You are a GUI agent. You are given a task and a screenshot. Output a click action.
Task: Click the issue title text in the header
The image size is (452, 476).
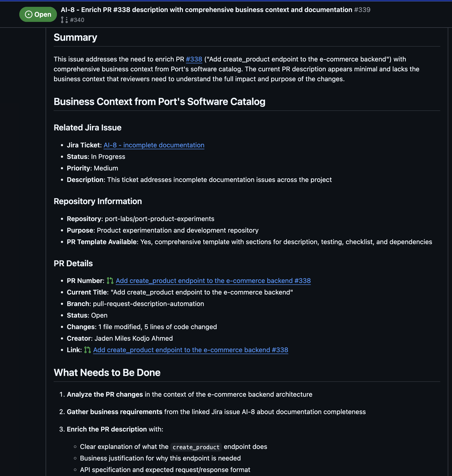coord(206,10)
